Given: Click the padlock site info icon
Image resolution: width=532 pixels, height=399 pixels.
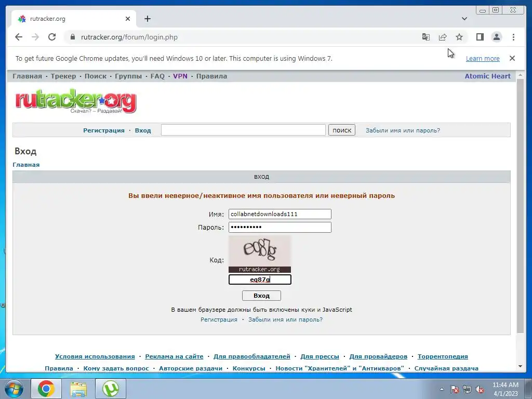Looking at the screenshot, I should 72,37.
